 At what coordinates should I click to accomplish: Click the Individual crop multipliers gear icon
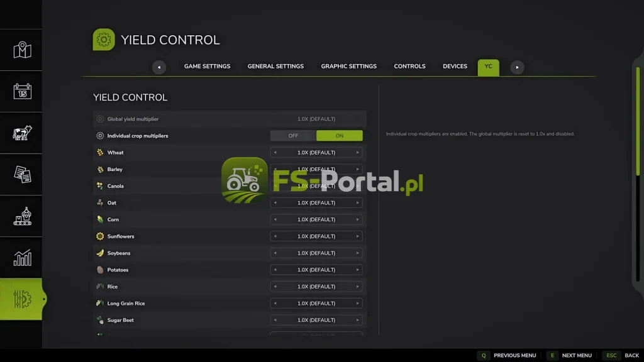point(100,136)
